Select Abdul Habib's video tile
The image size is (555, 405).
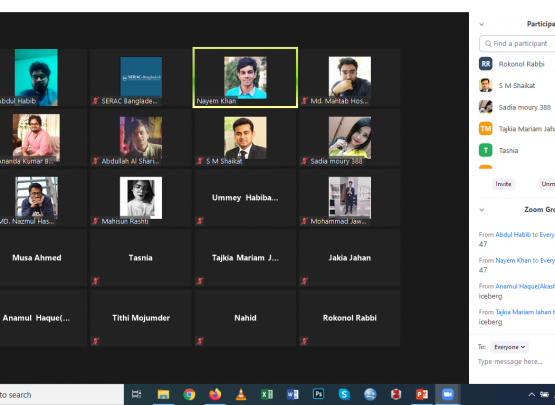(43, 78)
